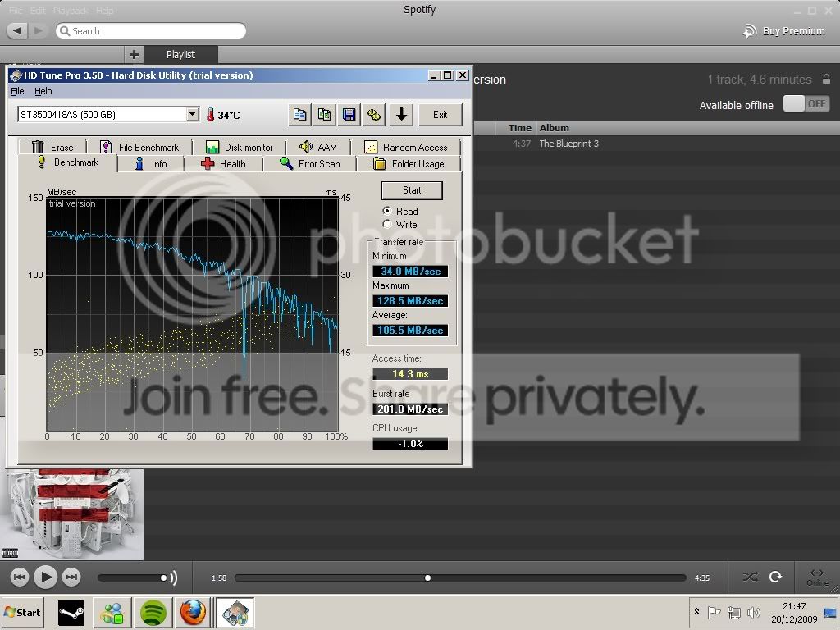The height and width of the screenshot is (630, 840).
Task: Click the down arrow minimize-to-tray icon
Action: 401,115
